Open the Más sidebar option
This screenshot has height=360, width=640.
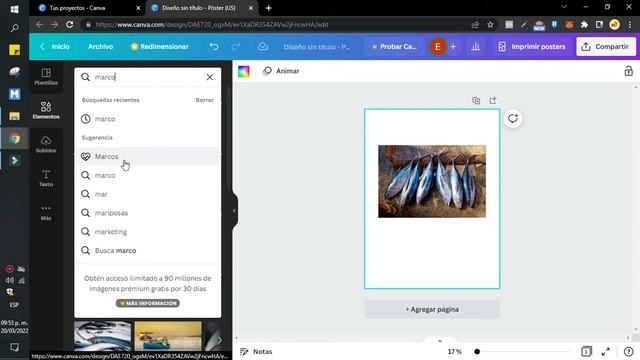pyautogui.click(x=46, y=212)
